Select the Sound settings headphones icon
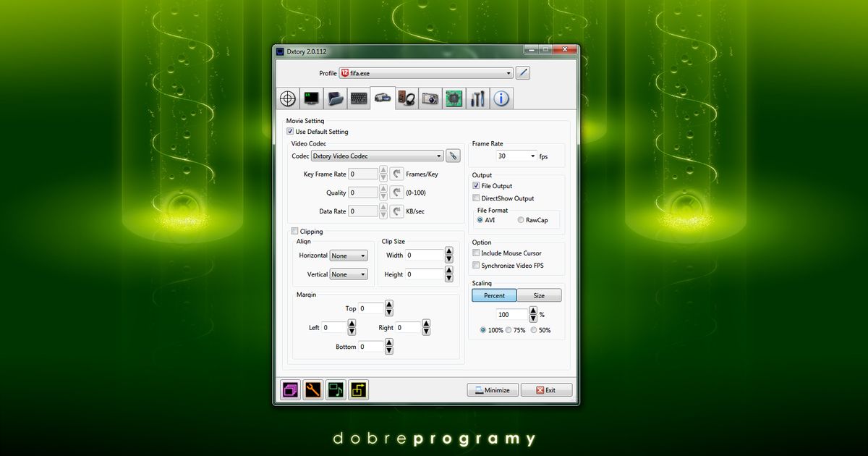 point(406,98)
